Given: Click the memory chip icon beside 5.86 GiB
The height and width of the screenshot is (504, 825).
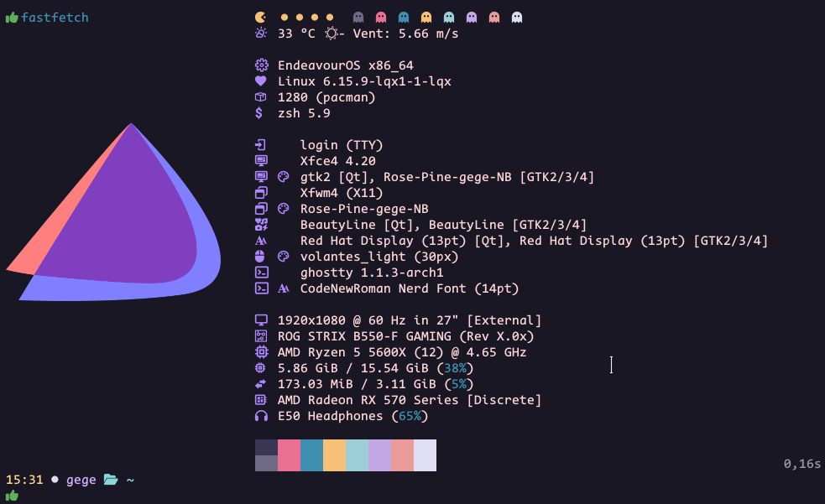Looking at the screenshot, I should (x=260, y=368).
